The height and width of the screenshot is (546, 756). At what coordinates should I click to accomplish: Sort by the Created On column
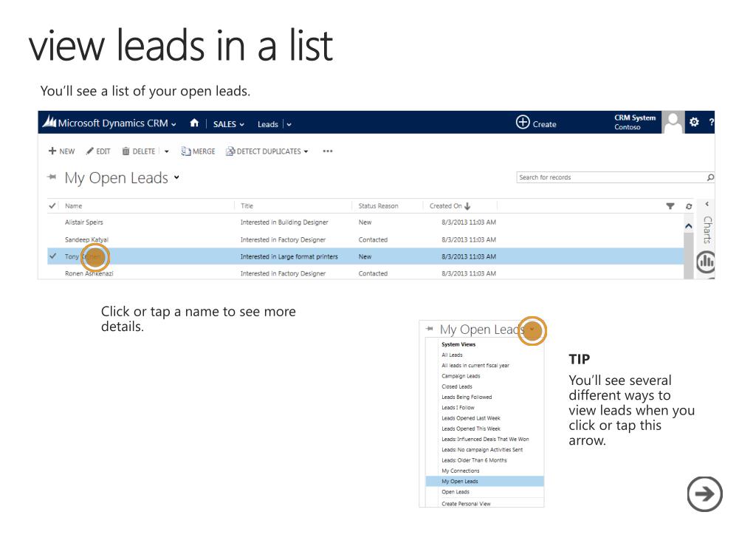(x=450, y=206)
